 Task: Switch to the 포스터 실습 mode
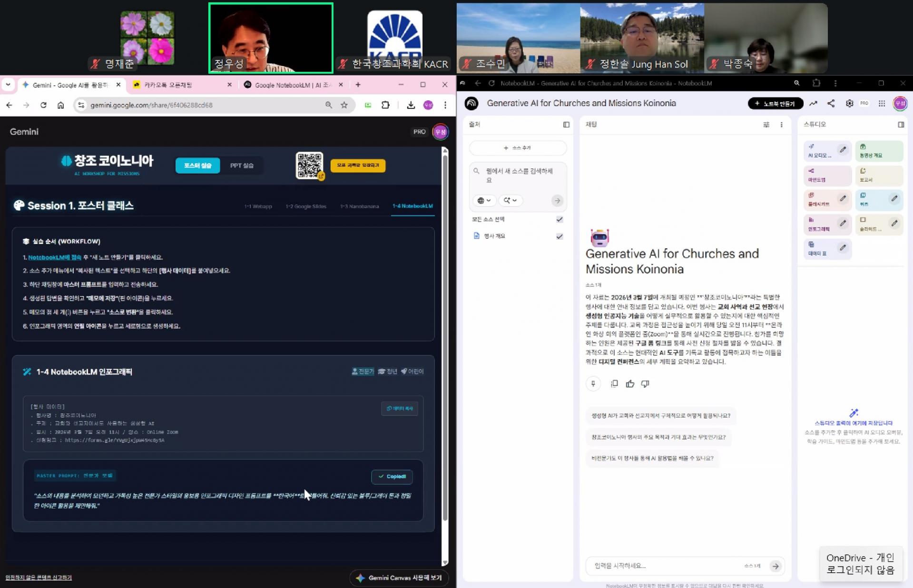[x=197, y=166]
